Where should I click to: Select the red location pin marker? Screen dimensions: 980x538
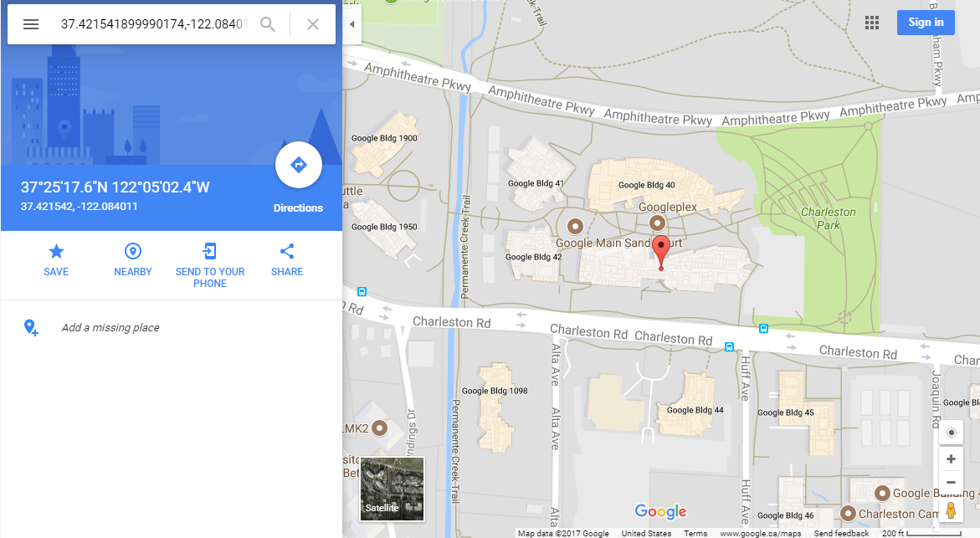point(661,253)
